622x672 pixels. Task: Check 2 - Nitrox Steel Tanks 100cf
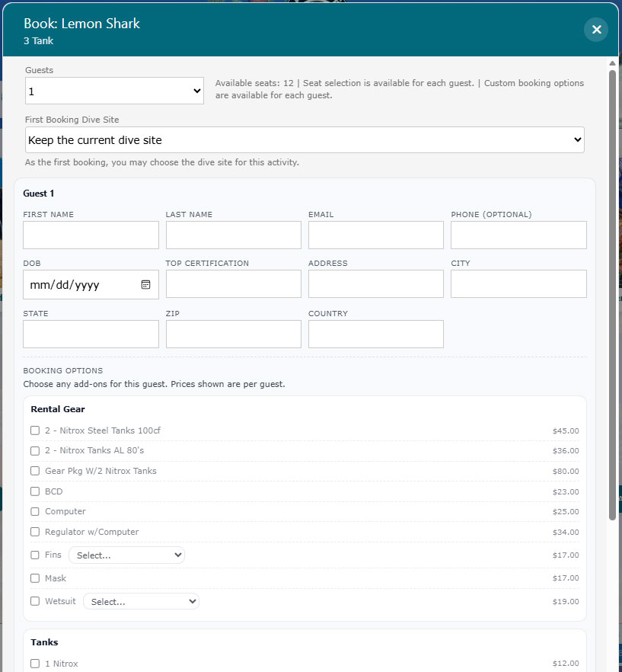tap(35, 430)
